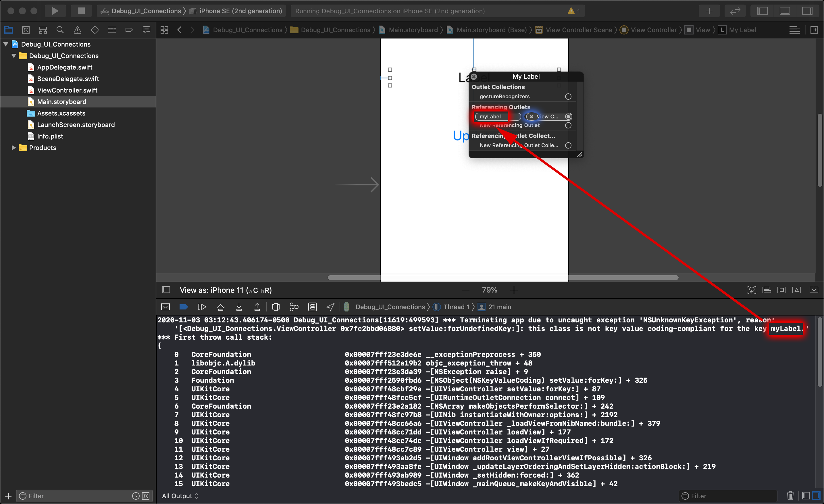Toggle New Referencing Outlet connection circle
This screenshot has width=824, height=504.
point(568,125)
